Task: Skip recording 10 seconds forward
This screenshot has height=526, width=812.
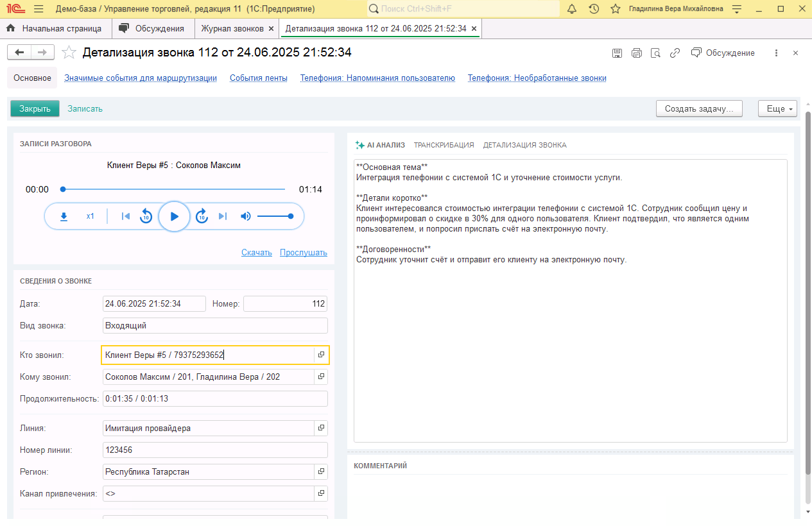Action: point(202,216)
